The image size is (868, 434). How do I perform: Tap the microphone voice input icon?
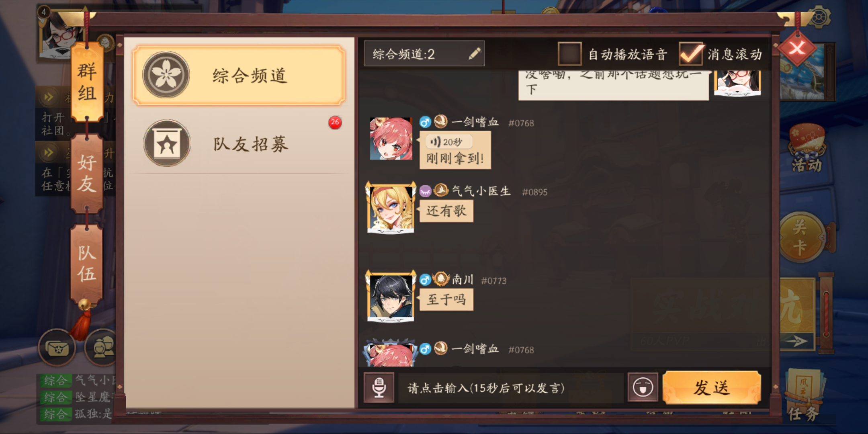379,387
